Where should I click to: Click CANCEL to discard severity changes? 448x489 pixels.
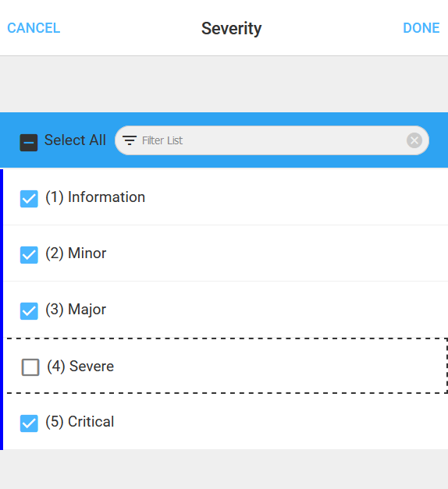click(x=34, y=28)
